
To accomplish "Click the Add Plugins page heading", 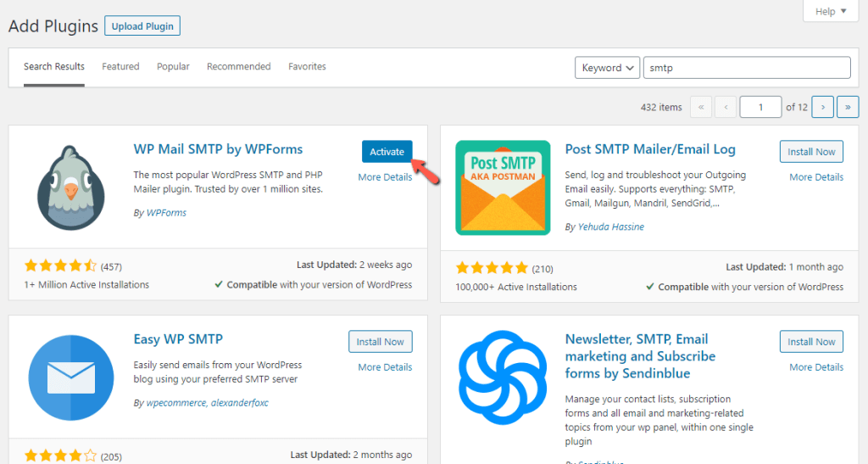I will coord(53,26).
